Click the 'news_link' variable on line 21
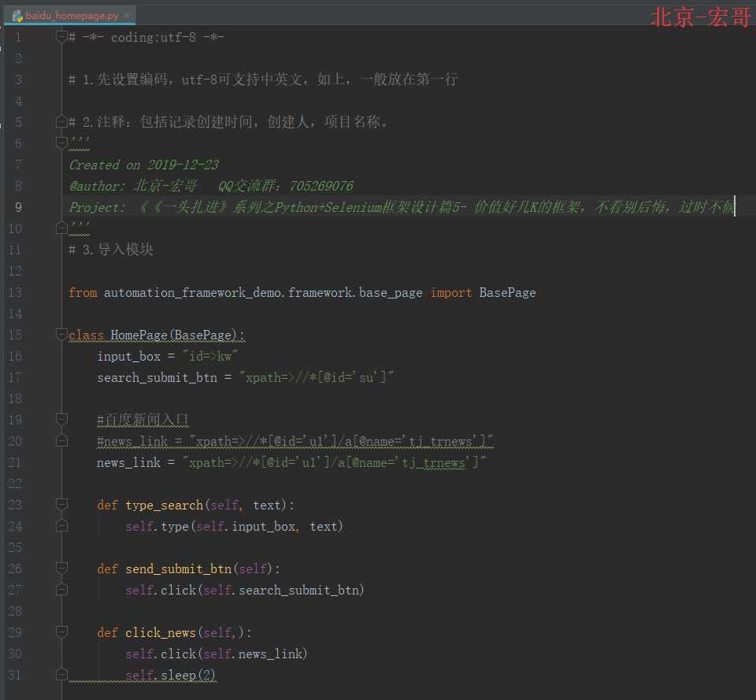The width and height of the screenshot is (756, 700). [x=128, y=463]
